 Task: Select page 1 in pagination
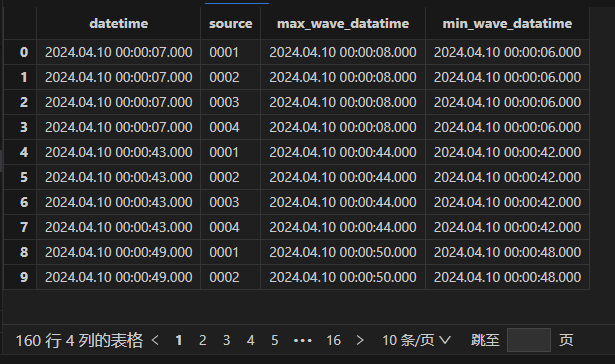click(x=179, y=340)
